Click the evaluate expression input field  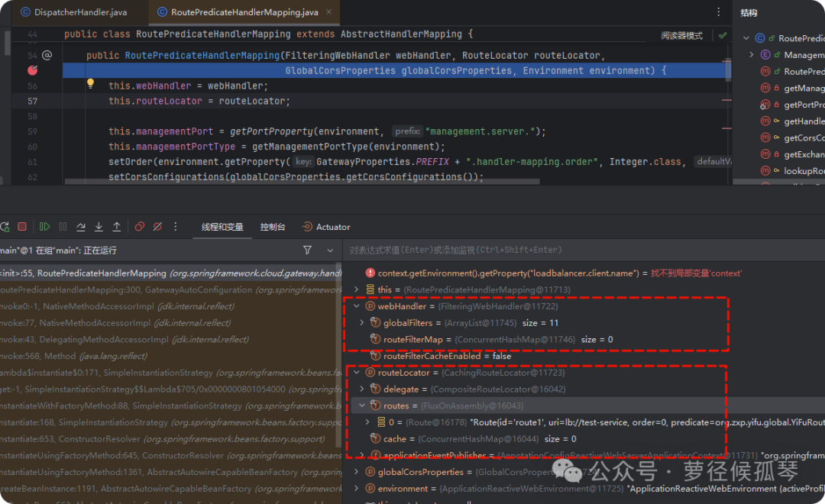(584, 250)
